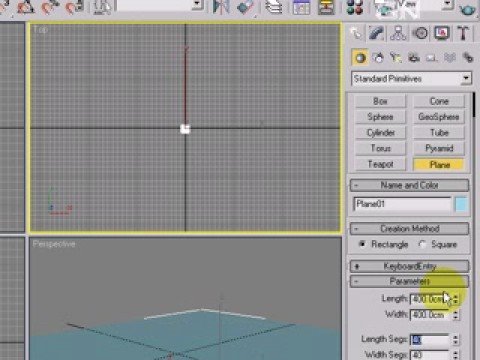Select the Systems category icon

(x=468, y=58)
